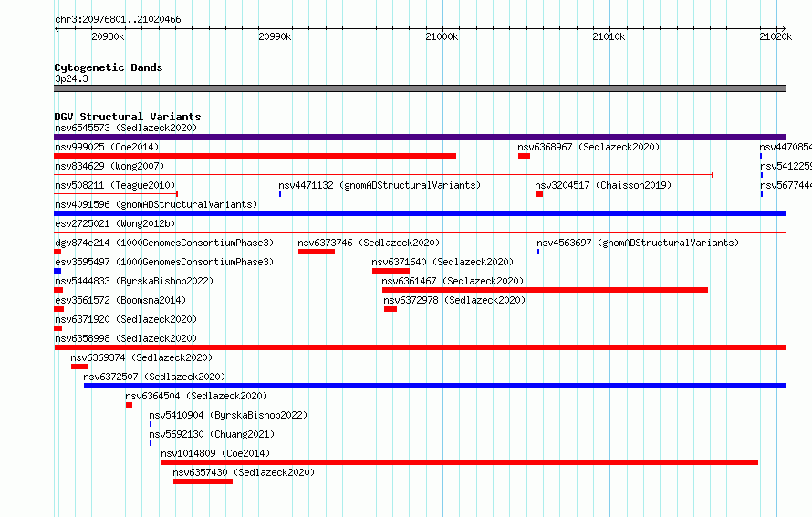Open the nsv999025 (Coe2014) label
The width and height of the screenshot is (812, 517).
click(107, 147)
